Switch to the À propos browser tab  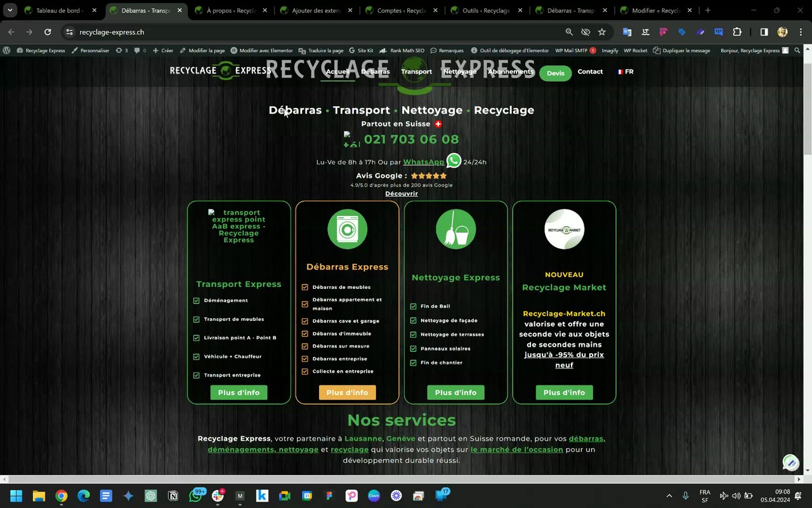230,10
